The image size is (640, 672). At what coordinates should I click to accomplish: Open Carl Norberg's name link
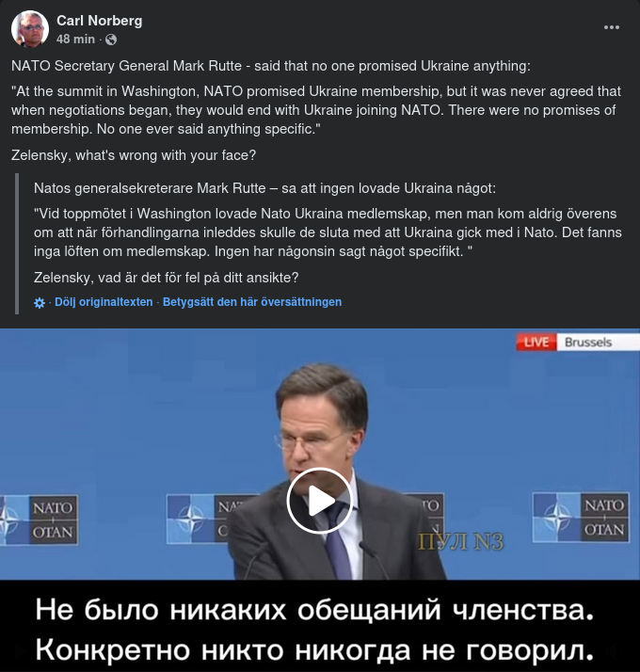100,21
